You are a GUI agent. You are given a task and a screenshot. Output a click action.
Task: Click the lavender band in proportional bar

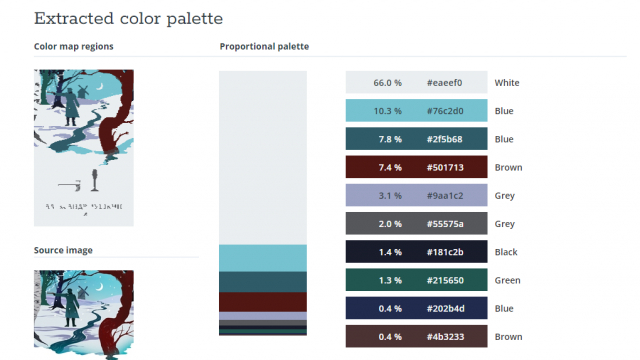(x=263, y=316)
